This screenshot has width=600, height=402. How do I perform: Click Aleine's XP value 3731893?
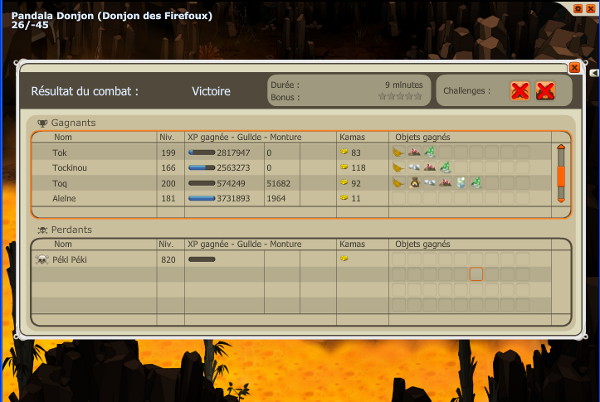(233, 199)
